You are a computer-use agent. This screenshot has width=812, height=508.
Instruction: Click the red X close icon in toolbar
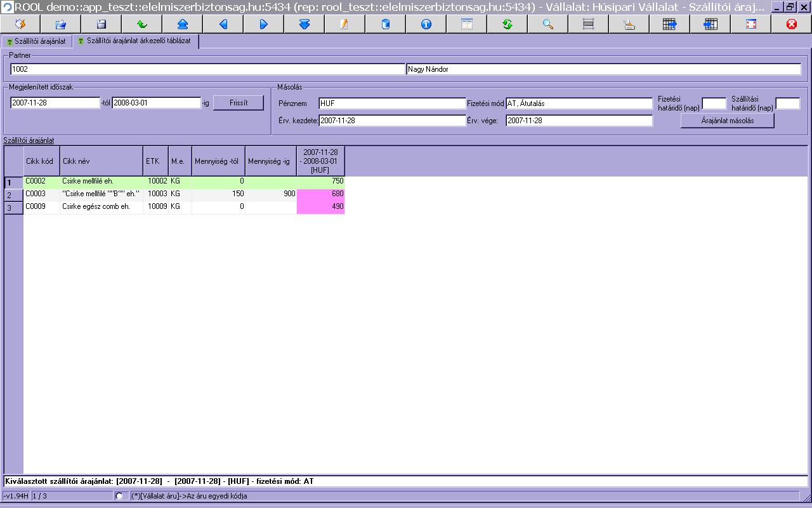click(x=791, y=24)
